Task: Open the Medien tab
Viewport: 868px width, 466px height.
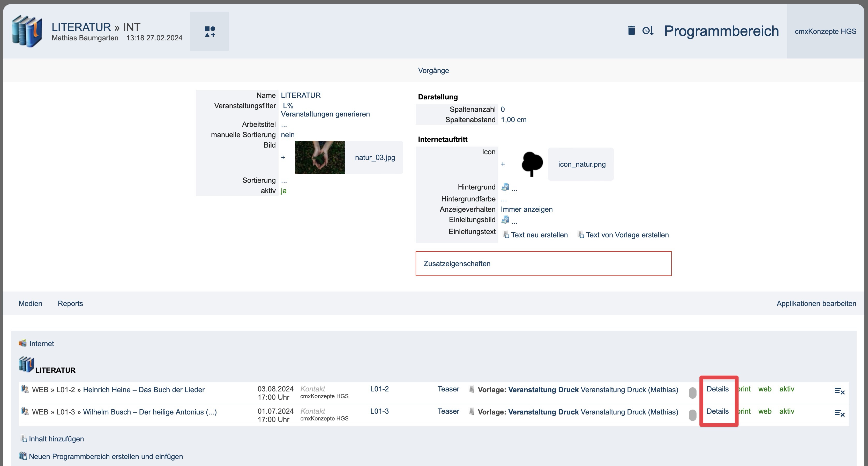Action: point(30,303)
